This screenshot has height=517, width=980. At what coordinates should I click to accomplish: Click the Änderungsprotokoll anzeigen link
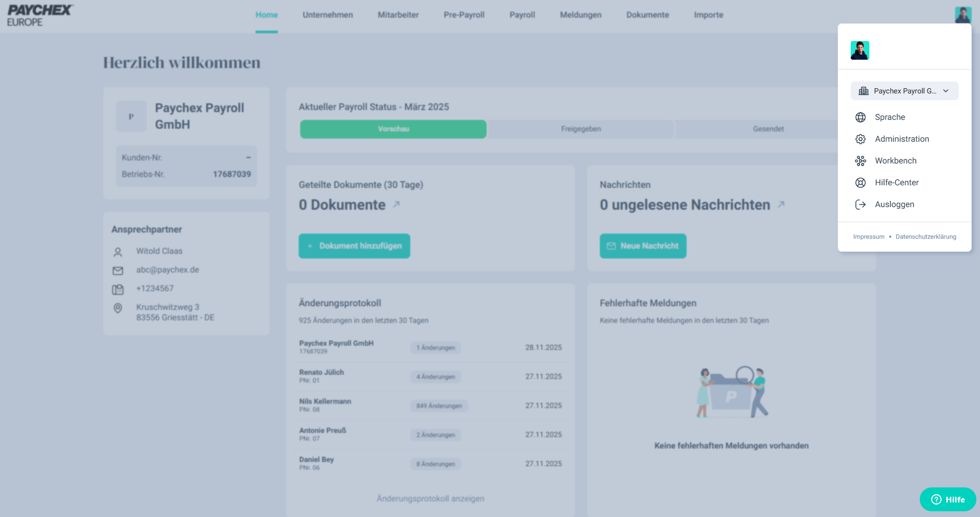[430, 498]
